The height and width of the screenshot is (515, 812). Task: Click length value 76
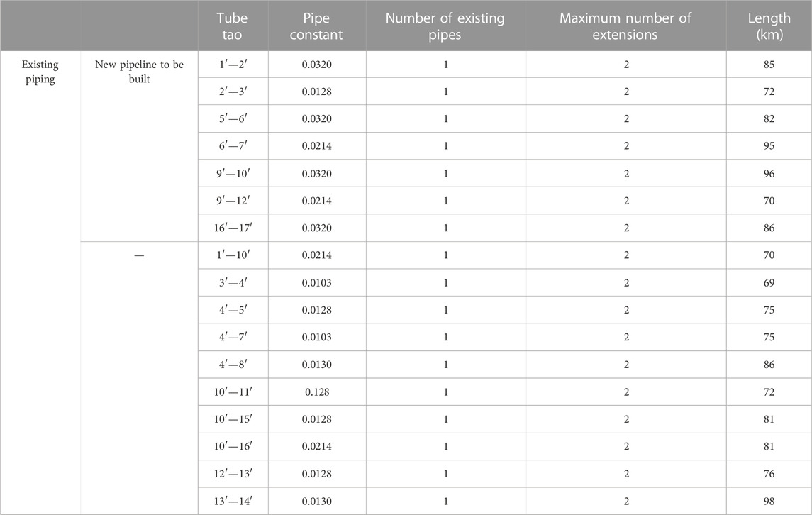[769, 474]
